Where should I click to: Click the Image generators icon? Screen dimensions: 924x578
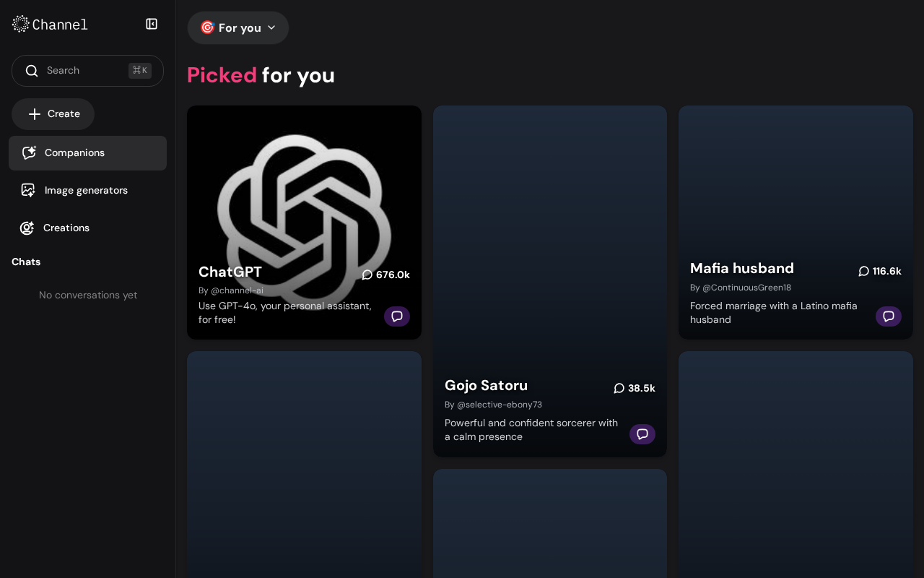coord(28,191)
